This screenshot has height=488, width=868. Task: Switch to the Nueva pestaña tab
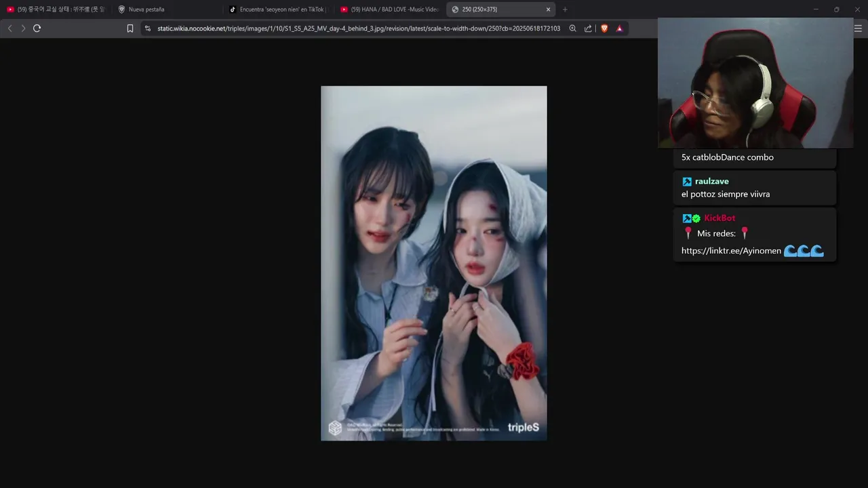pyautogui.click(x=165, y=9)
